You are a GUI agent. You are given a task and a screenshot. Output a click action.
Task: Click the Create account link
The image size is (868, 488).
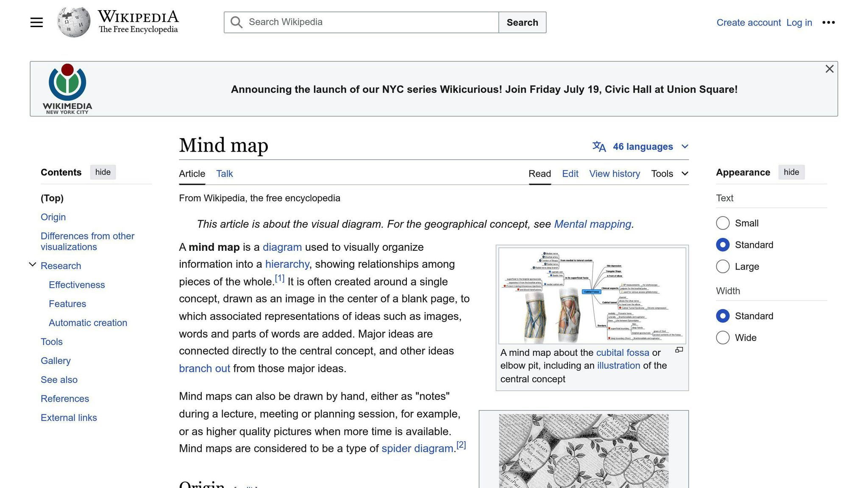pyautogui.click(x=748, y=22)
